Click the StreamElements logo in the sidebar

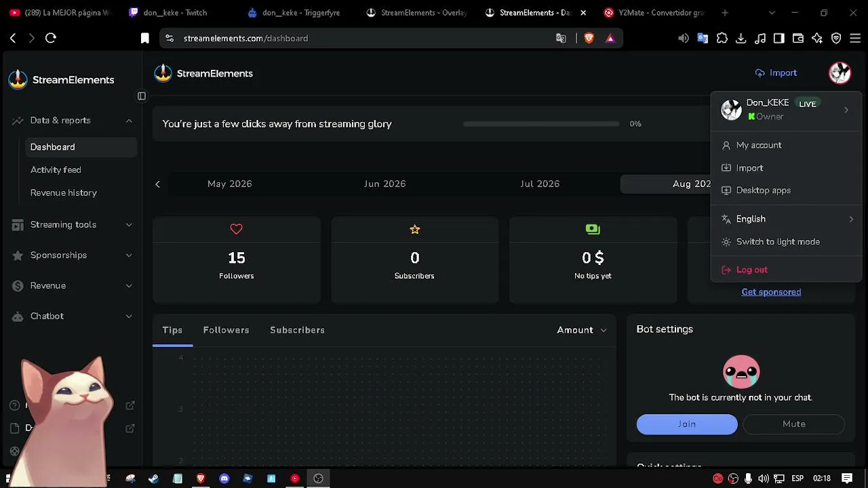(x=61, y=80)
